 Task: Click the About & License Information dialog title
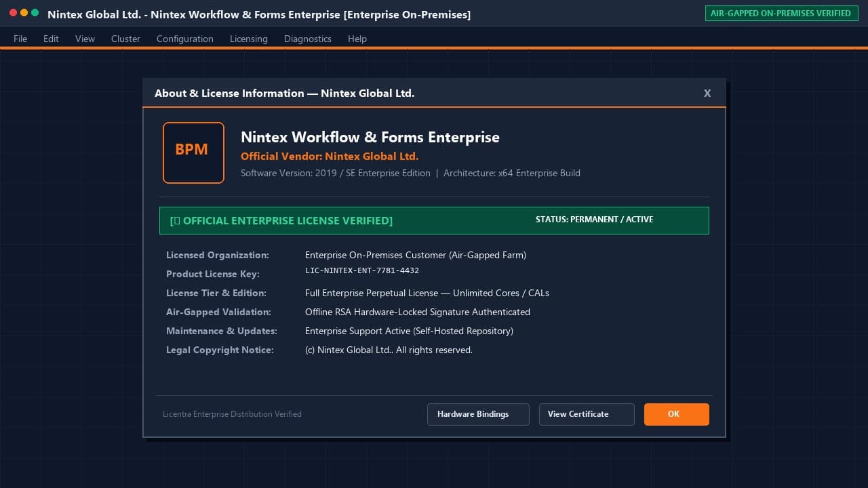coord(284,94)
